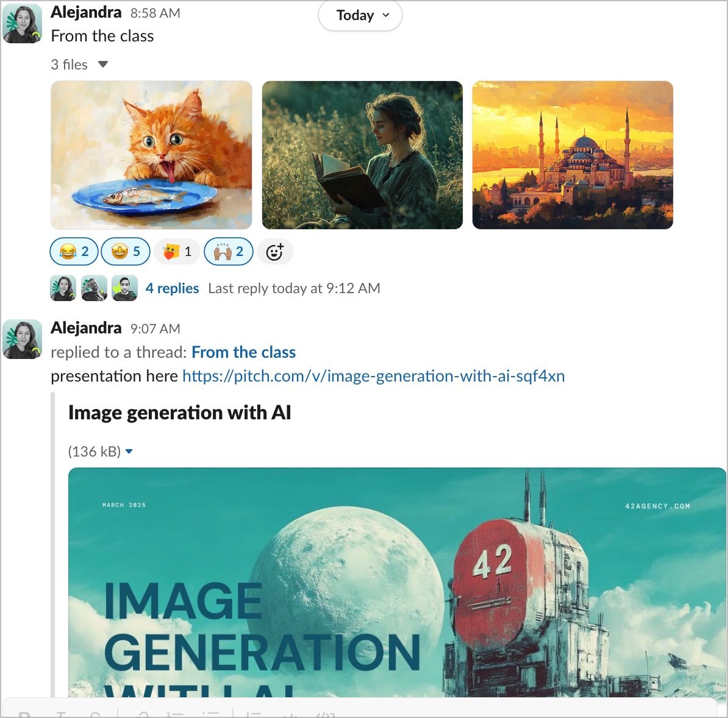Click the 'Image generation with AI' preview title
This screenshot has height=718, width=728.
pyautogui.click(x=180, y=413)
